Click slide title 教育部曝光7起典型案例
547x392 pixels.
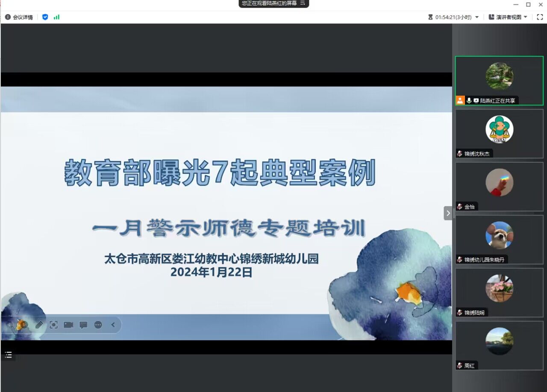coord(220,173)
